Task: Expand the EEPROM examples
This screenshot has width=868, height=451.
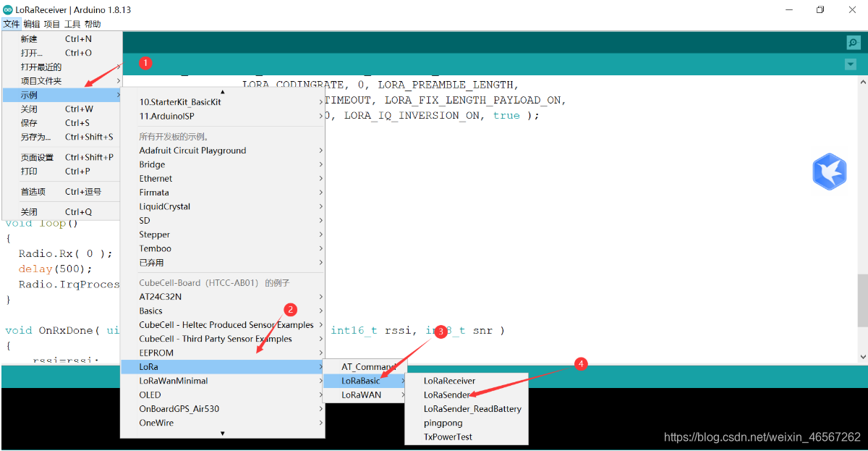Action: pos(223,353)
